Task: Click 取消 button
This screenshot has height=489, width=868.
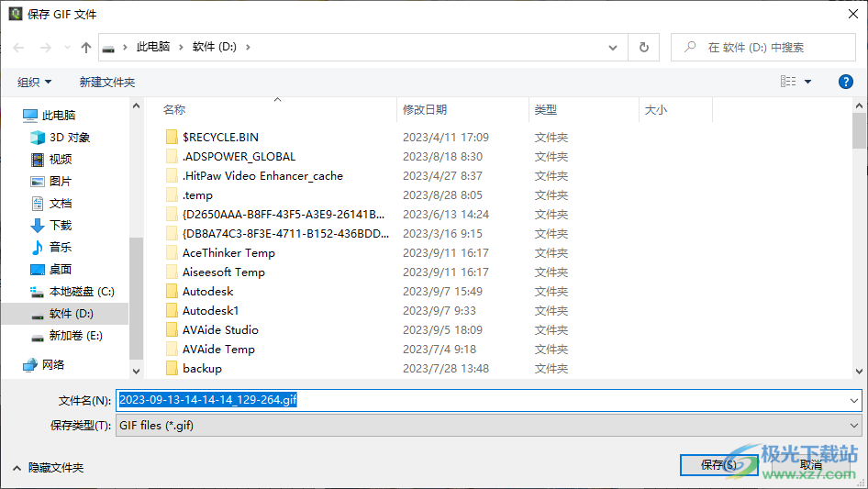Action: [810, 464]
